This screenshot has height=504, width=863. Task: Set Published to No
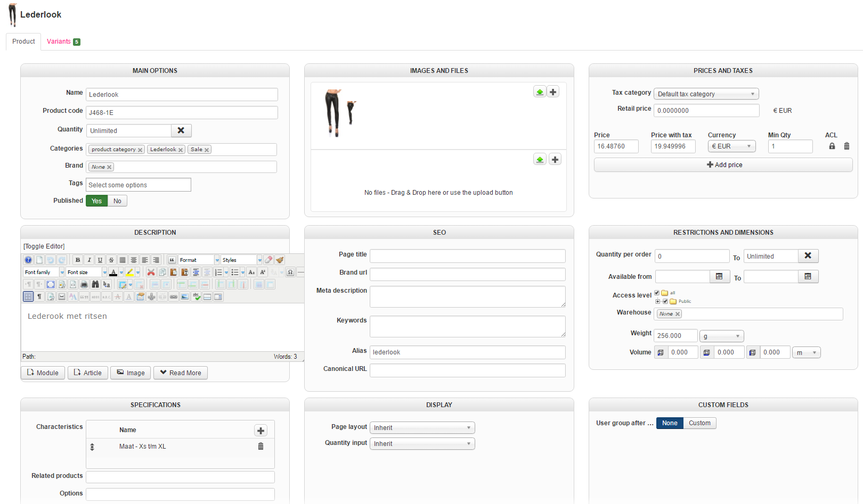pyautogui.click(x=117, y=201)
